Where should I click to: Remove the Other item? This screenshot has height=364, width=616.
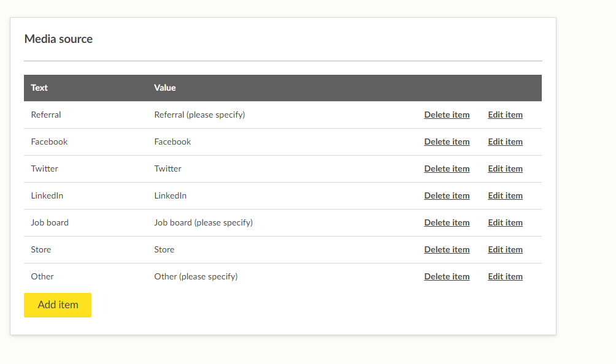click(x=447, y=276)
